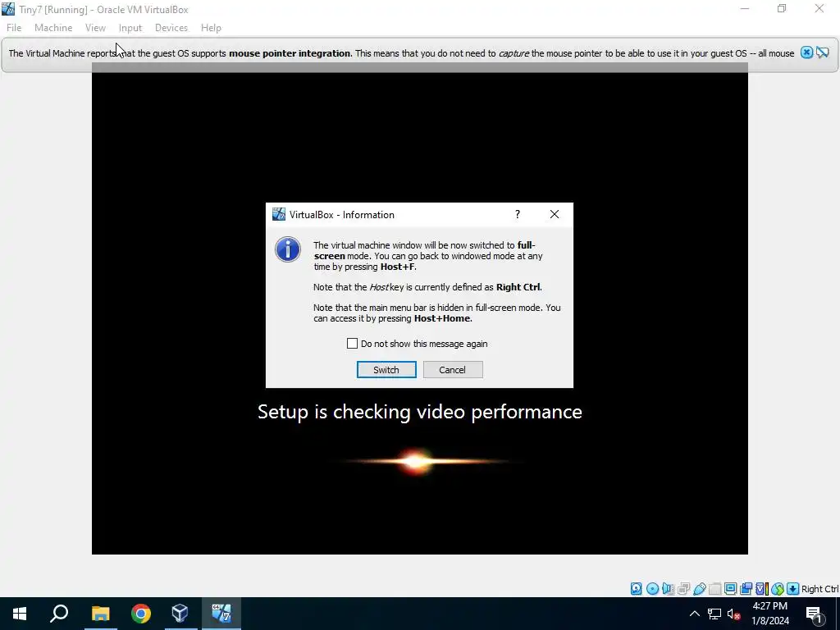Click the shared folders indicator icon

714,589
